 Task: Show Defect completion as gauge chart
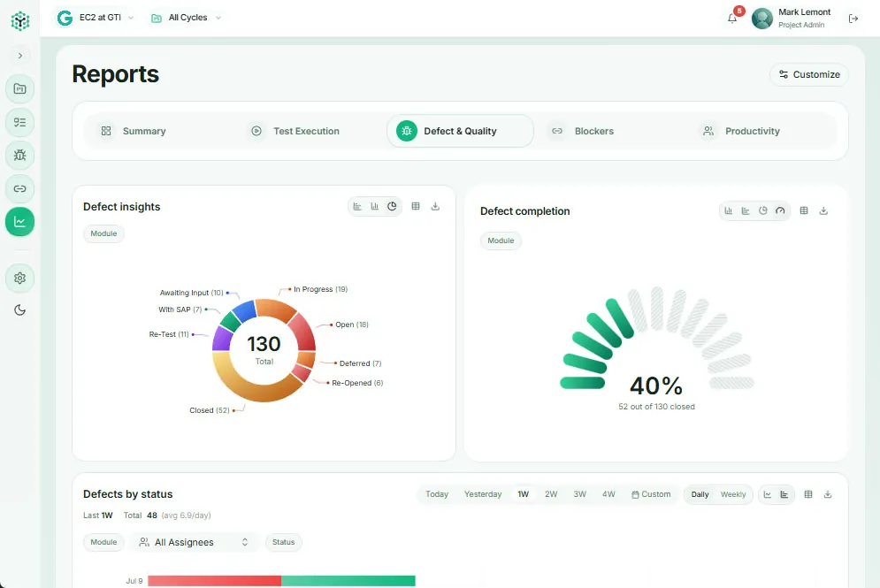point(781,211)
